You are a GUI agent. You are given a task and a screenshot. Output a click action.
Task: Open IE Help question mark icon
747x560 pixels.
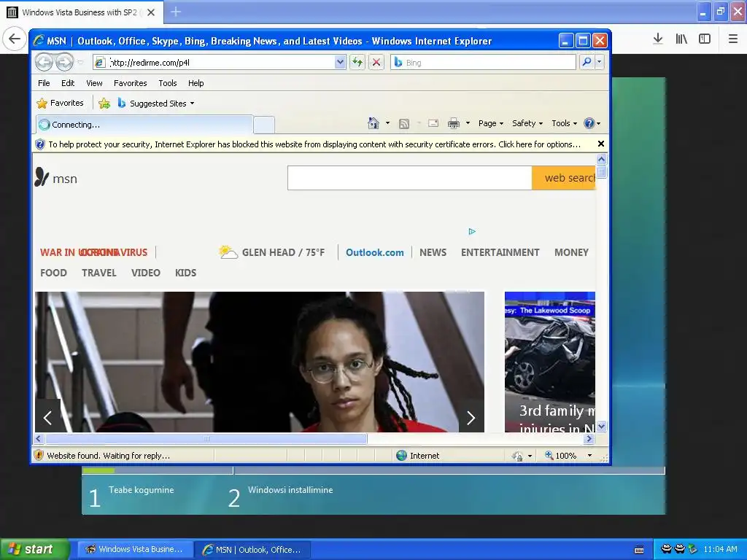(589, 123)
